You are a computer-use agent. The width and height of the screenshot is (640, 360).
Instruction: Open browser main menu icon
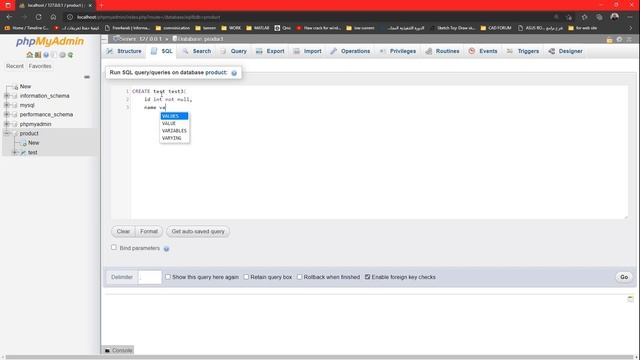630,17
